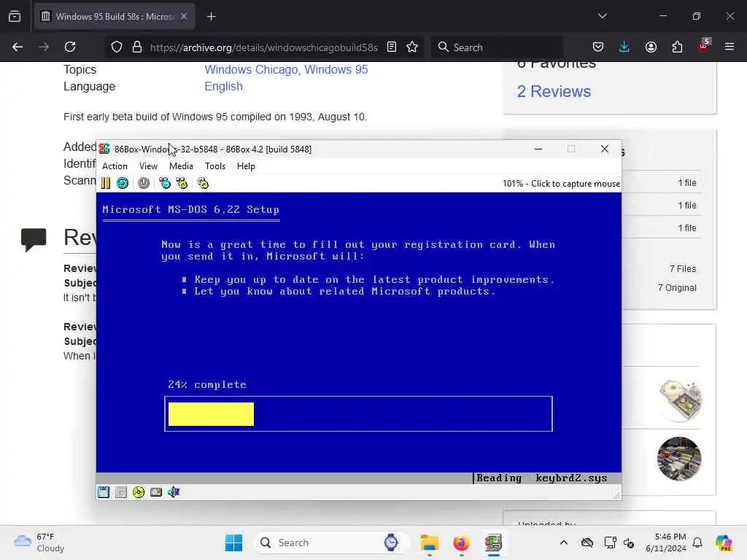Open Firefox View from the tab strip
This screenshot has width=747, height=560.
click(15, 17)
